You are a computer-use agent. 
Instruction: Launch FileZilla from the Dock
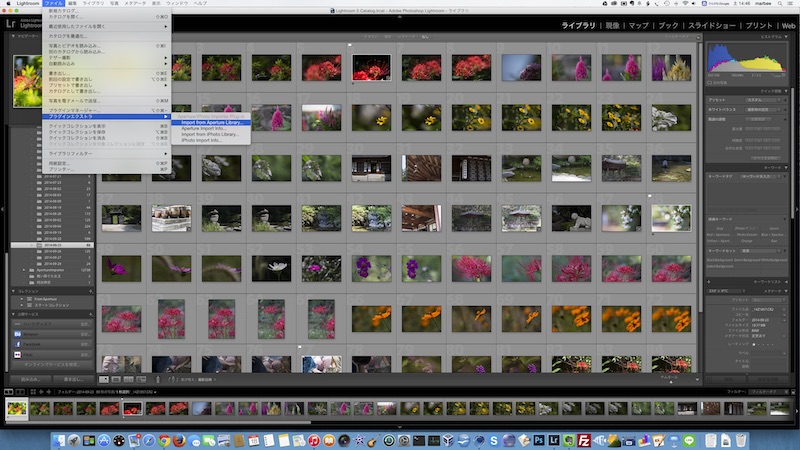583,440
